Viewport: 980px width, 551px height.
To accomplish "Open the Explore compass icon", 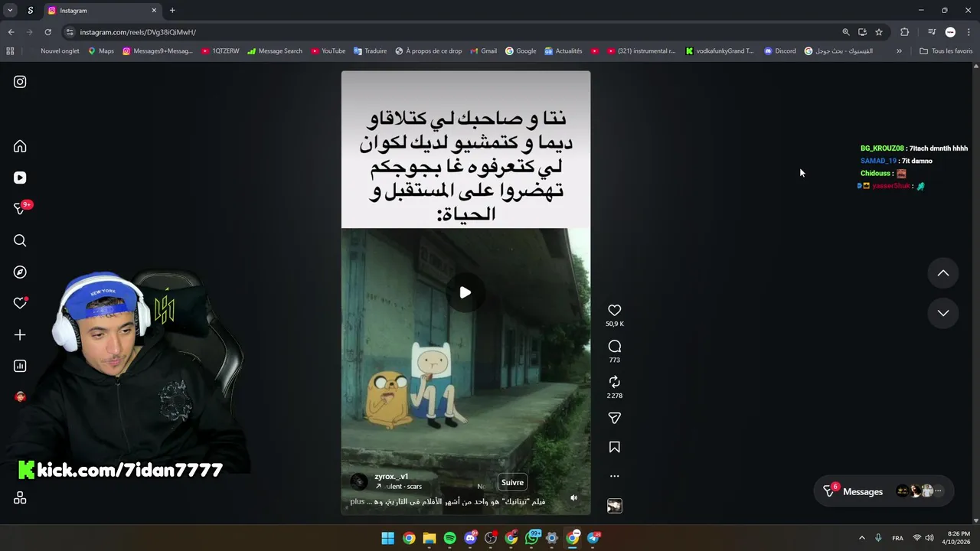I will (20, 272).
